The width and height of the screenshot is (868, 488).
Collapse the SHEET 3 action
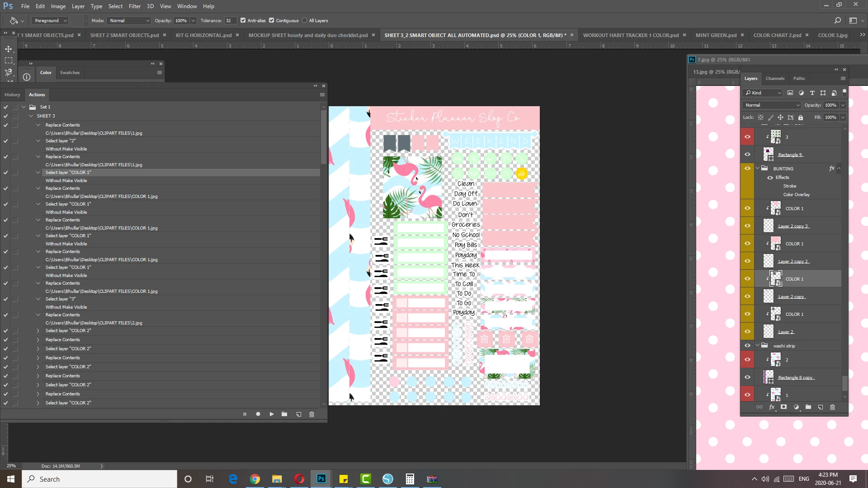pyautogui.click(x=31, y=116)
